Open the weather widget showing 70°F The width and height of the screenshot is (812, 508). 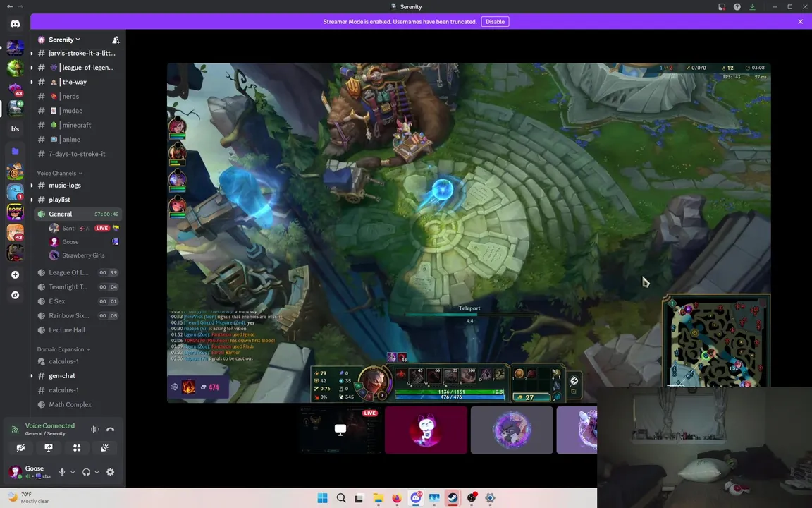tap(29, 498)
